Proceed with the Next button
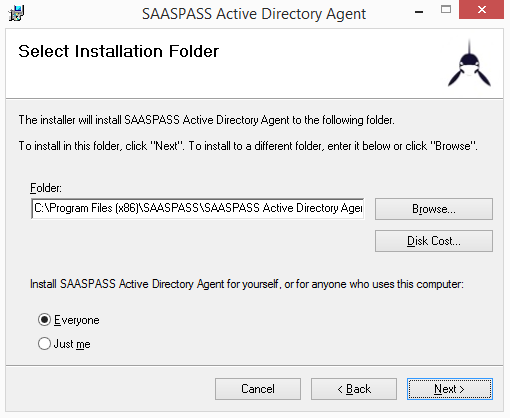 point(450,389)
